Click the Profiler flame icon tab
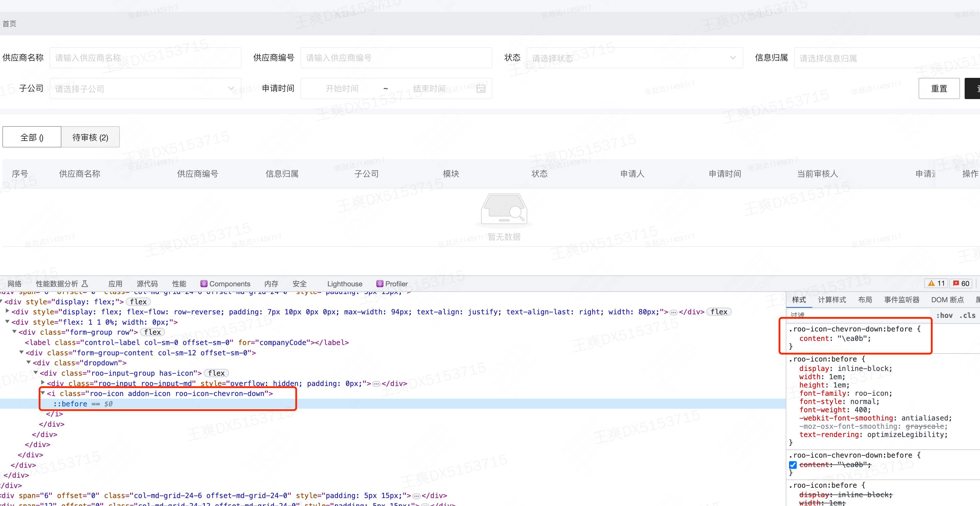Image resolution: width=980 pixels, height=506 pixels. 380,284
